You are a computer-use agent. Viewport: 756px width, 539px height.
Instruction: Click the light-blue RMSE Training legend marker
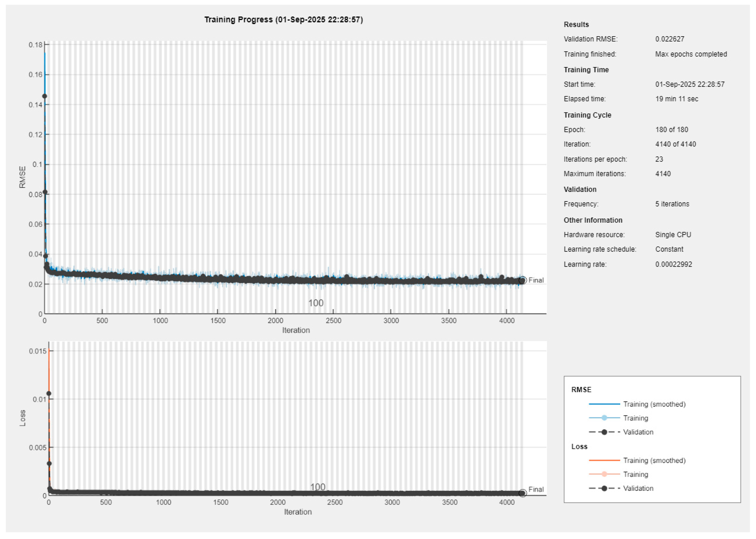604,418
